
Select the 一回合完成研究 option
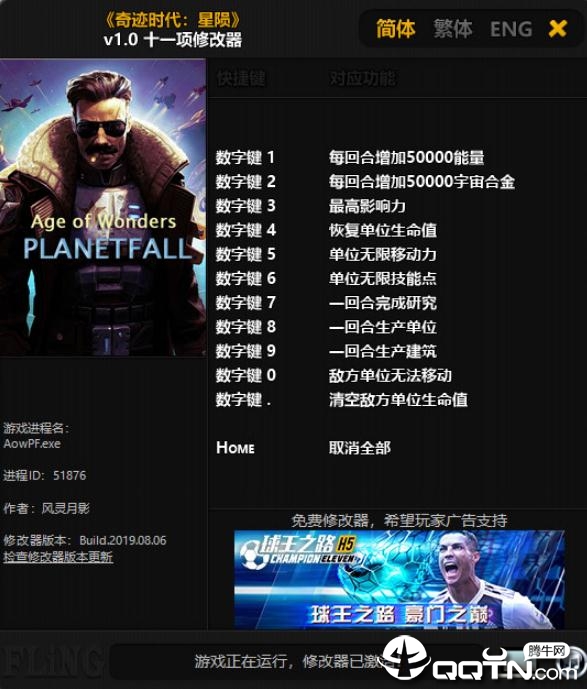(383, 302)
